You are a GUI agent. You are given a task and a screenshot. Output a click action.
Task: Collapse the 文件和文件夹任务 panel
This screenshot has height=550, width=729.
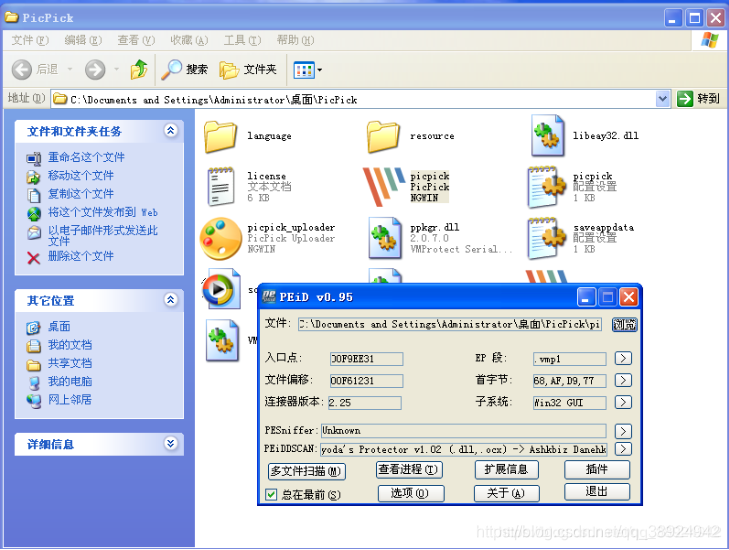(x=171, y=131)
